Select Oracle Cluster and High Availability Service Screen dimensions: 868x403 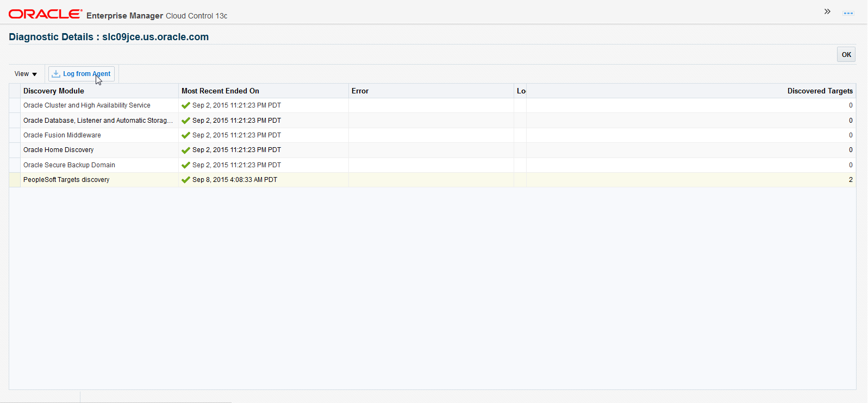click(x=87, y=105)
